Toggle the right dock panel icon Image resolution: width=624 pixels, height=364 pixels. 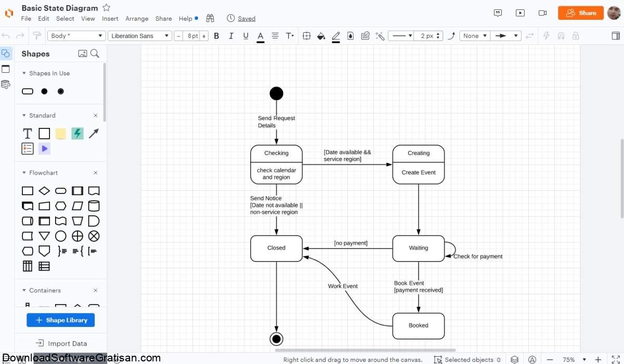click(x=616, y=36)
